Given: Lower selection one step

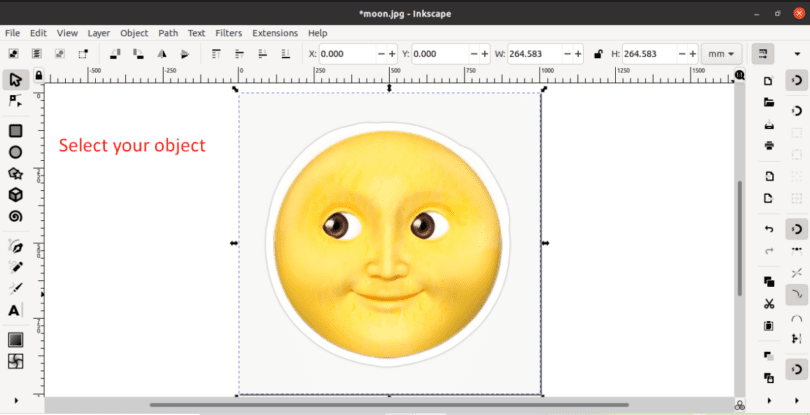Looking at the screenshot, I should tap(262, 54).
